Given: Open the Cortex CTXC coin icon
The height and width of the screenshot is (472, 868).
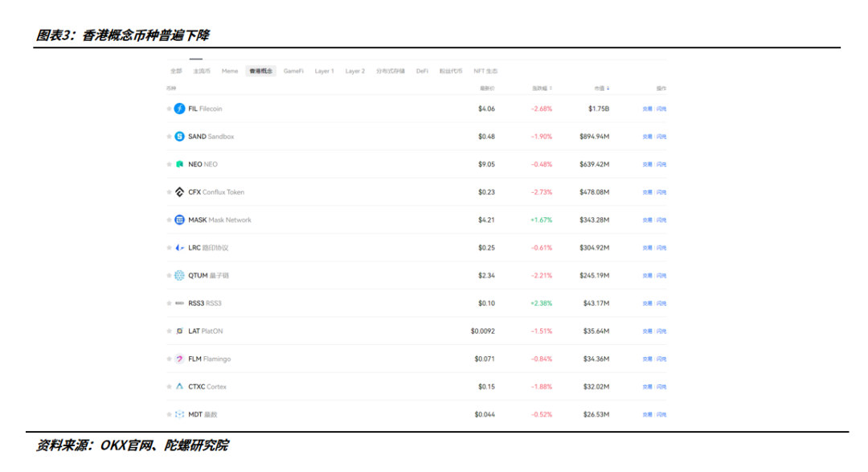Looking at the screenshot, I should coord(179,387).
